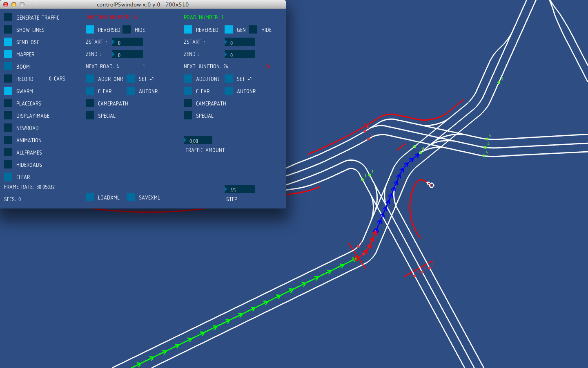Toggle the ALLFRAMES checkbox
This screenshot has width=588, height=368.
8,152
